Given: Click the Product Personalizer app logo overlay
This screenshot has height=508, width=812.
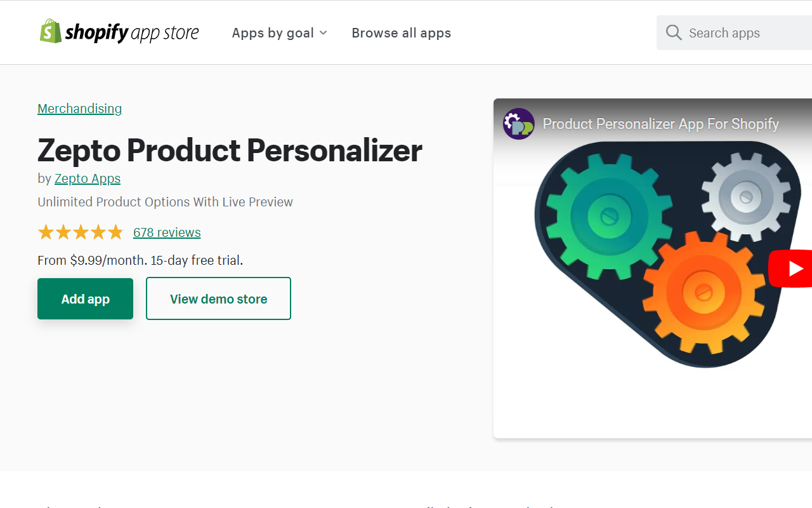Looking at the screenshot, I should point(518,123).
